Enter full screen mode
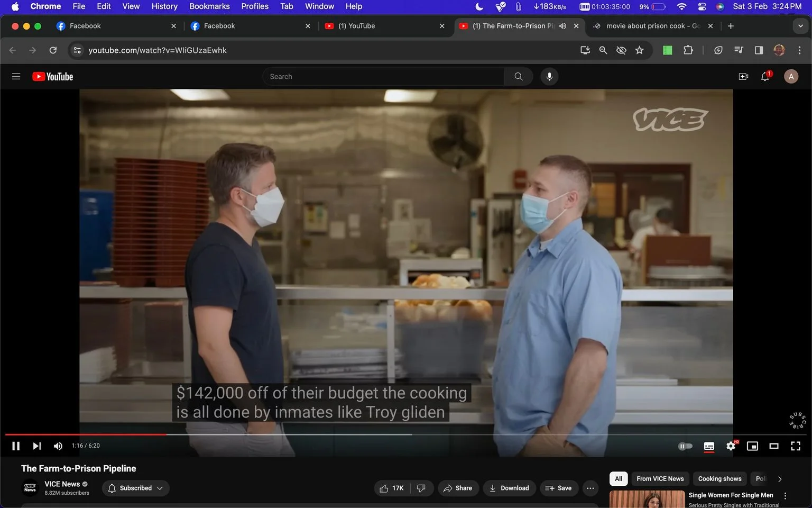This screenshot has width=812, height=508. click(796, 446)
